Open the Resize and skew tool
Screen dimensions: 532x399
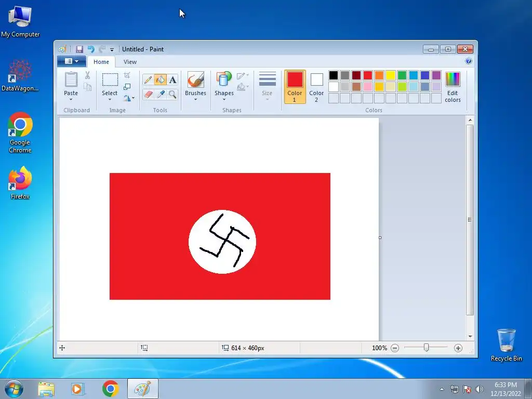point(127,87)
